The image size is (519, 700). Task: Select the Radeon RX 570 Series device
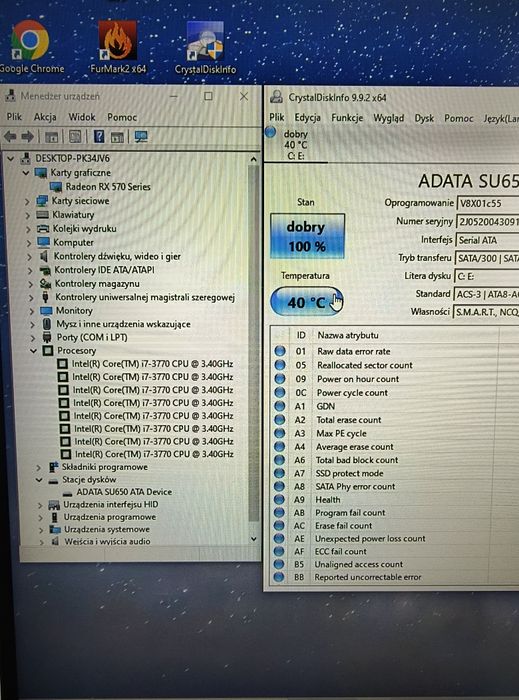pyautogui.click(x=108, y=187)
